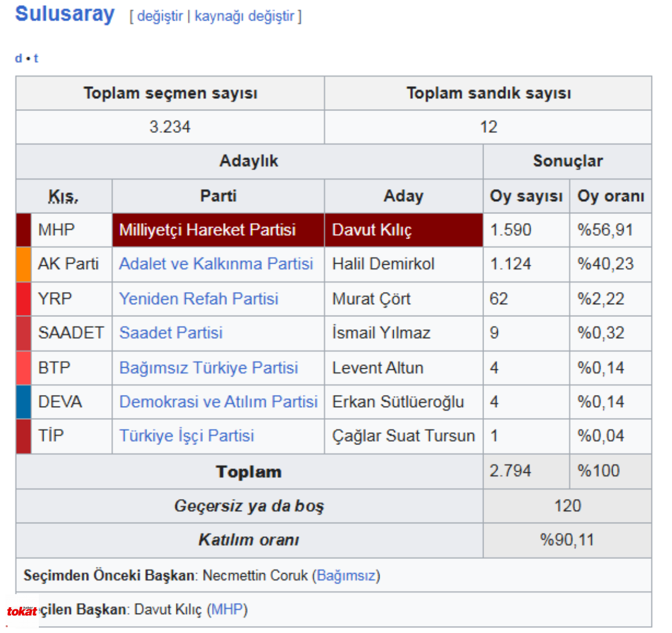Click the candidate cell 'Davut Kılıç' in MHP row
This screenshot has width=672, height=633.
(x=403, y=230)
